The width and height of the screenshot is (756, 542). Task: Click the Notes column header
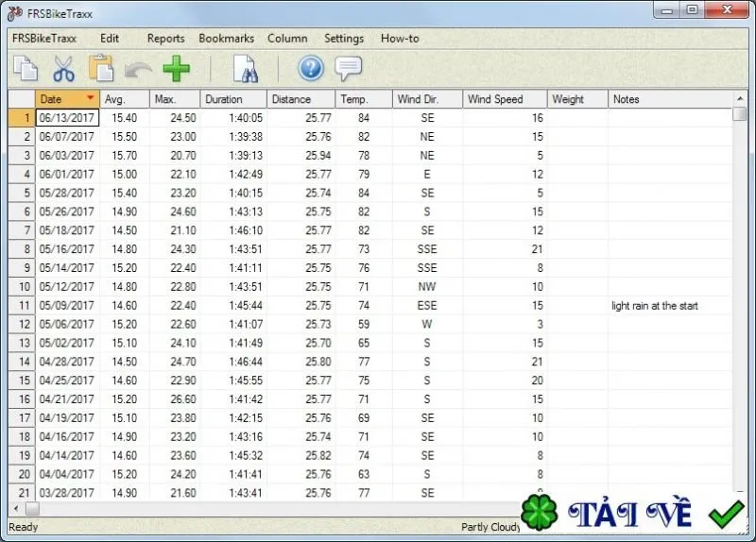tap(670, 99)
